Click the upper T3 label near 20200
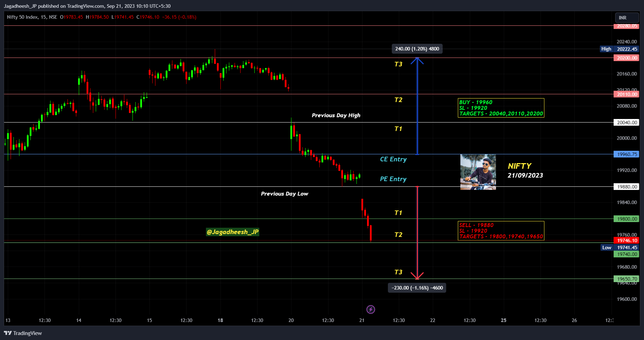The height and width of the screenshot is (340, 644). (x=398, y=64)
